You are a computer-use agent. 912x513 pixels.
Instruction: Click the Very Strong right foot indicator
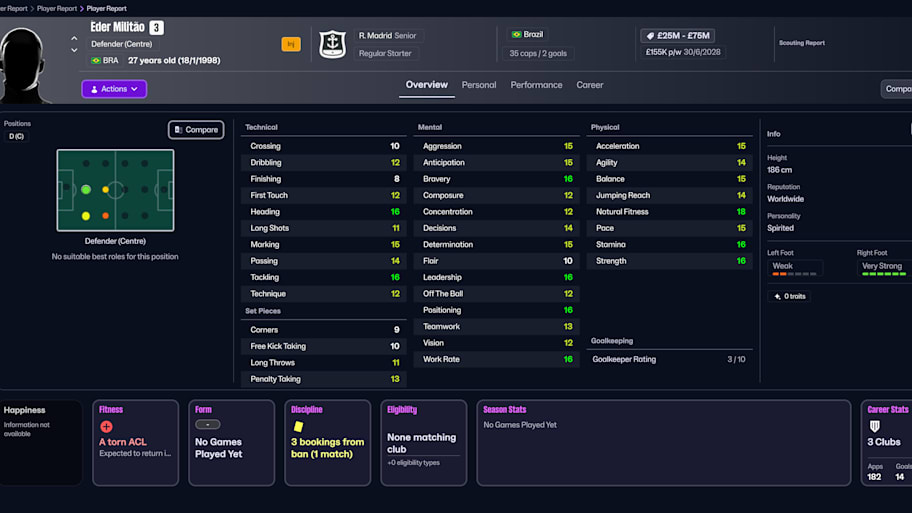click(884, 268)
